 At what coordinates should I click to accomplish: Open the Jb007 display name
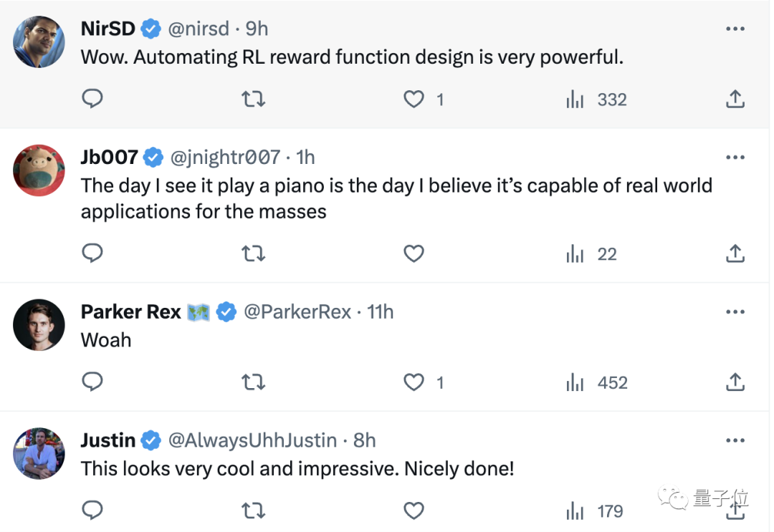coord(109,157)
